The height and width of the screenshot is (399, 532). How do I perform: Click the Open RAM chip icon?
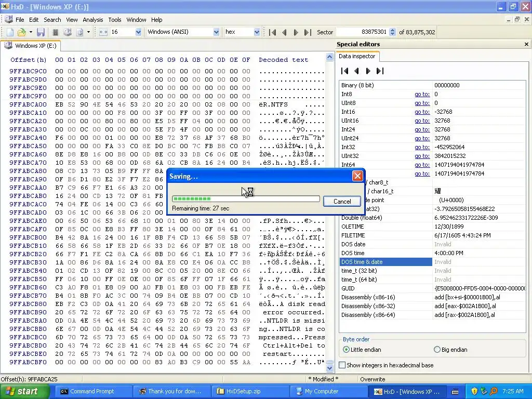pyautogui.click(x=55, y=32)
